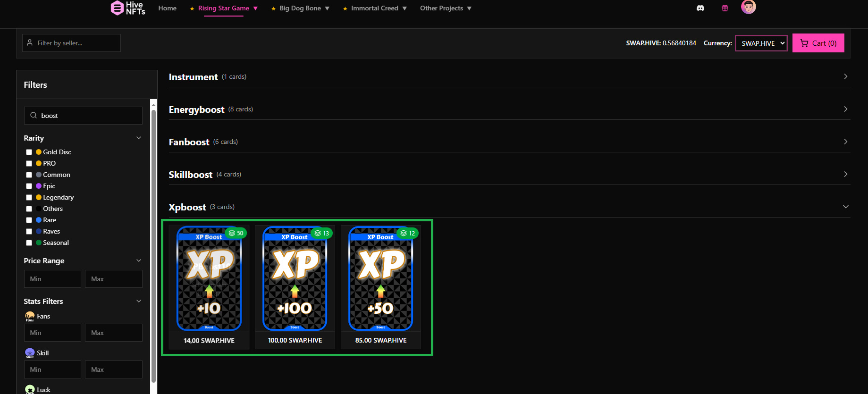Click the Filter by seller input
Viewport: 868px width, 394px height.
[x=71, y=43]
